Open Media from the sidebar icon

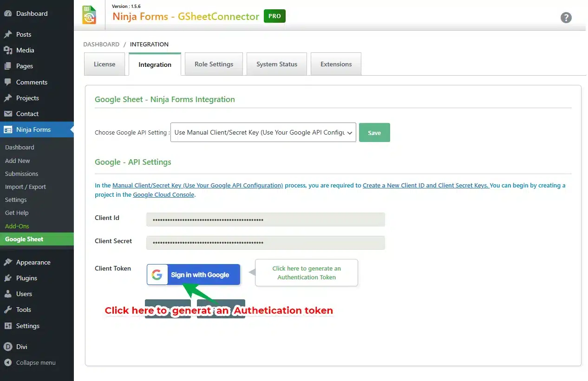point(8,50)
